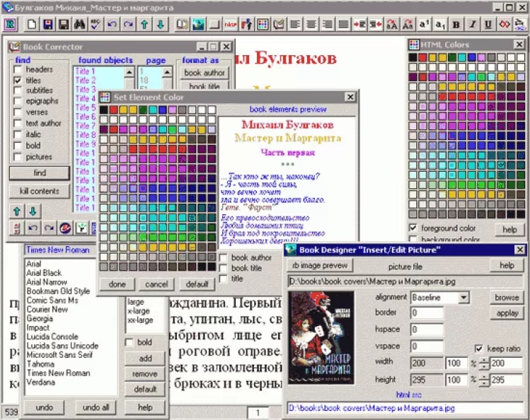This screenshot has width=530, height=420.
Task: Click the hspace input field
Action: 427,330
